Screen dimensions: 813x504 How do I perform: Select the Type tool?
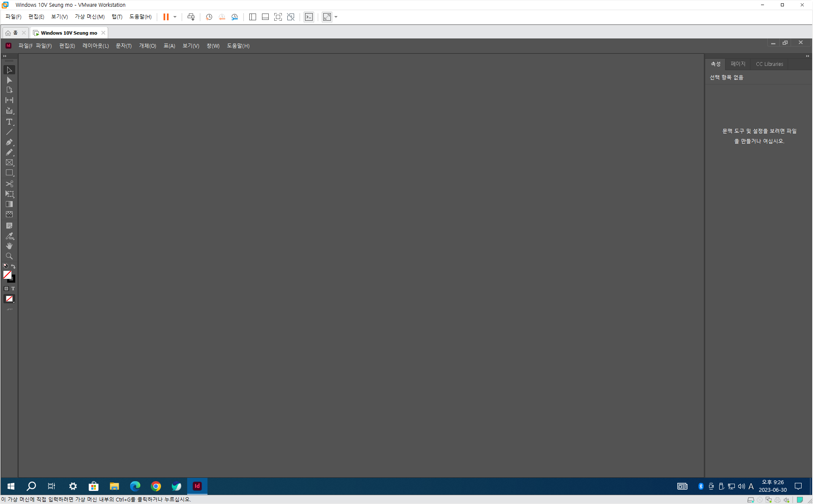tap(9, 122)
